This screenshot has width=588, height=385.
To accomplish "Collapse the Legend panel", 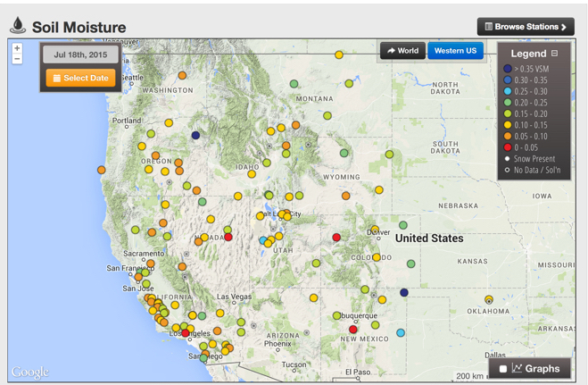I will click(554, 54).
